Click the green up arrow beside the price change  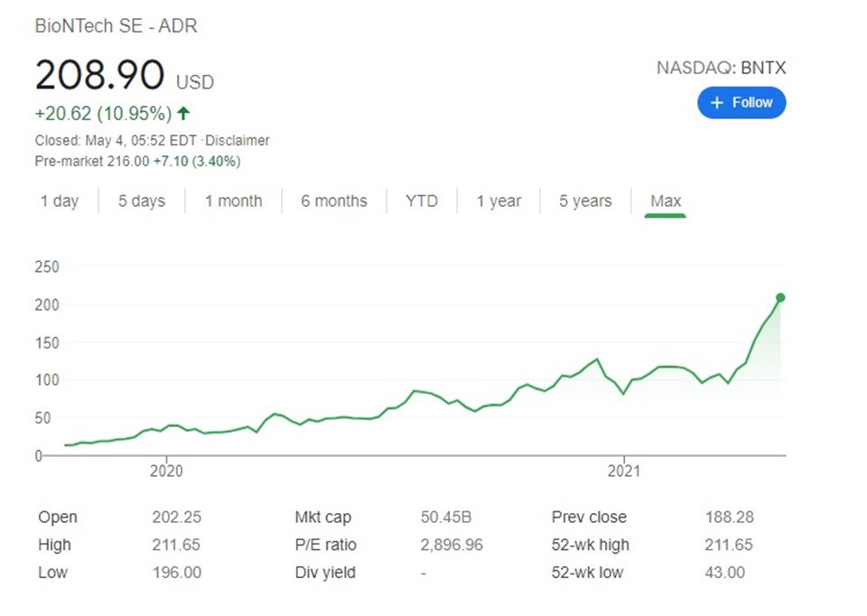(x=183, y=114)
